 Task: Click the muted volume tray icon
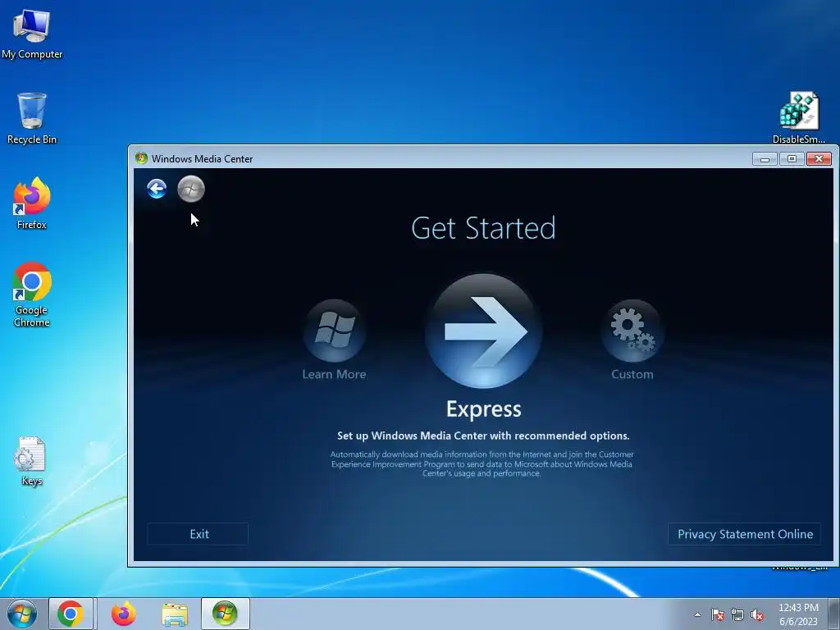[x=757, y=614]
